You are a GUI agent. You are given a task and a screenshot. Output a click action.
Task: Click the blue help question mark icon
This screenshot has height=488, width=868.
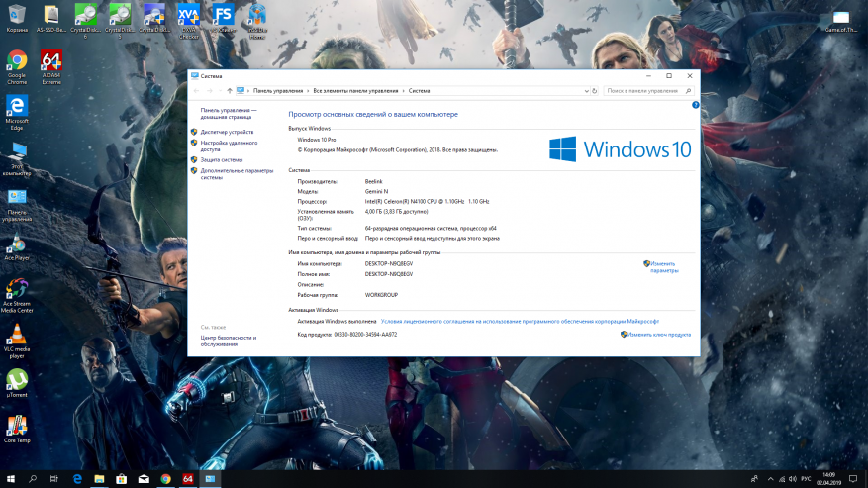(x=695, y=104)
